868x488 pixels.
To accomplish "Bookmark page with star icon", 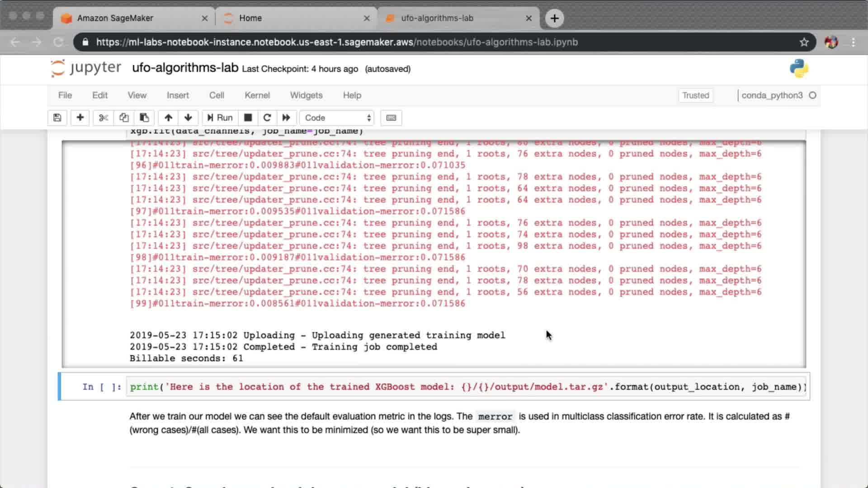I will [804, 42].
